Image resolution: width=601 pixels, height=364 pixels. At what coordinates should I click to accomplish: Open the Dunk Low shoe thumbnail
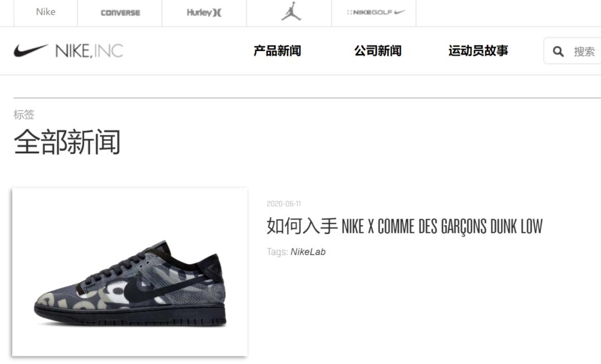(x=130, y=272)
